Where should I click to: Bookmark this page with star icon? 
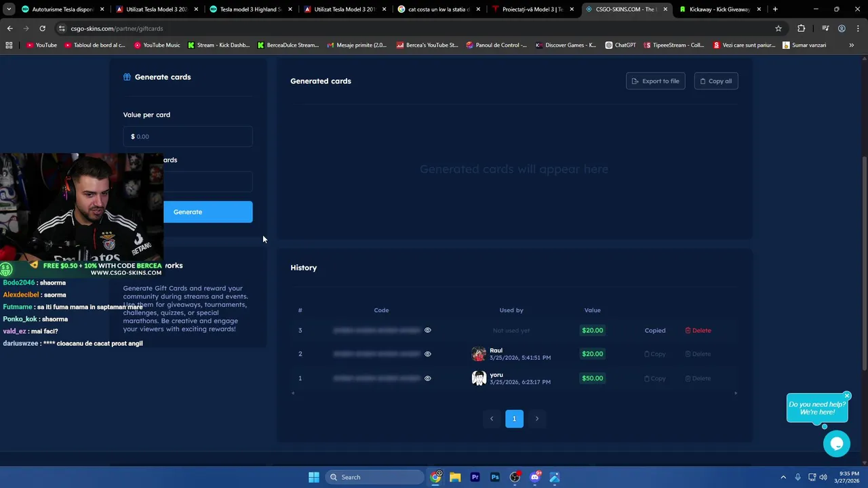778,28
